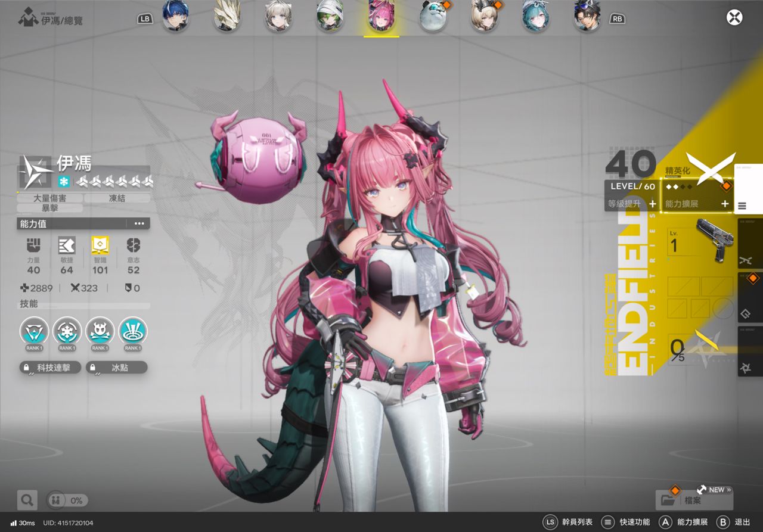Open the overview side tab with list icon
The height and width of the screenshot is (532, 763).
pos(742,206)
